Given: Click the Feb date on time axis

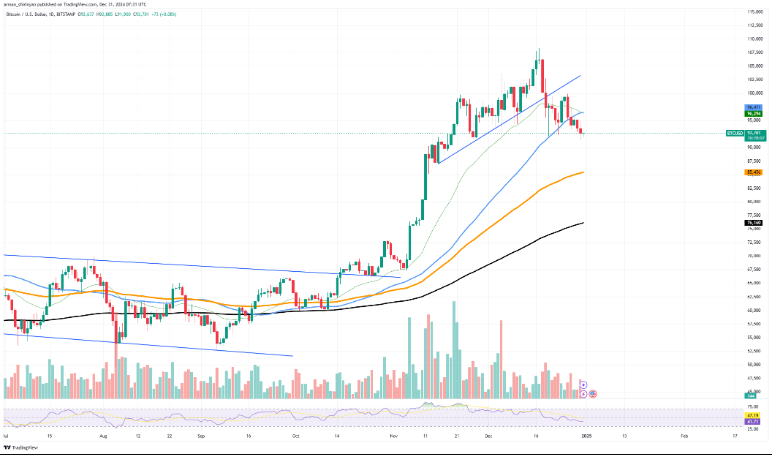Looking at the screenshot, I should pyautogui.click(x=684, y=436).
